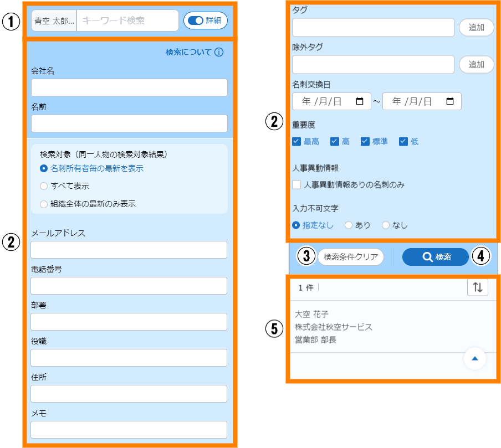Select the すべて表示 radio option
Viewport: 501px width, 448px height.
point(44,186)
